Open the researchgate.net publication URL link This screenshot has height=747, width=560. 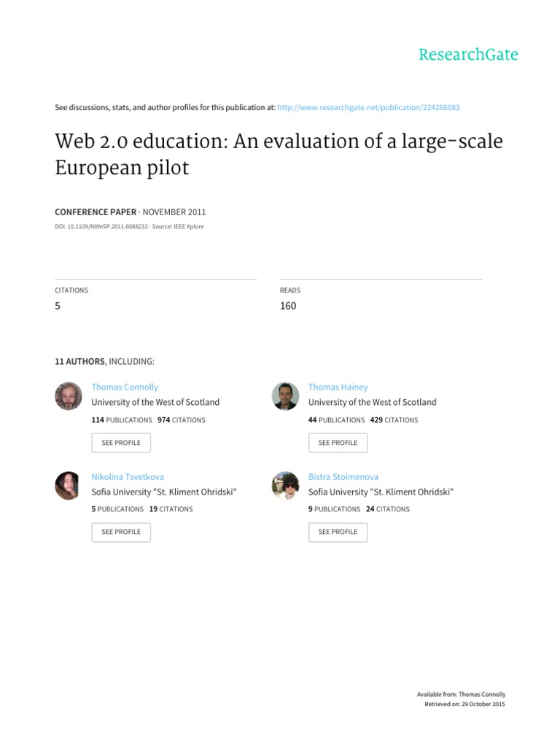pyautogui.click(x=369, y=107)
